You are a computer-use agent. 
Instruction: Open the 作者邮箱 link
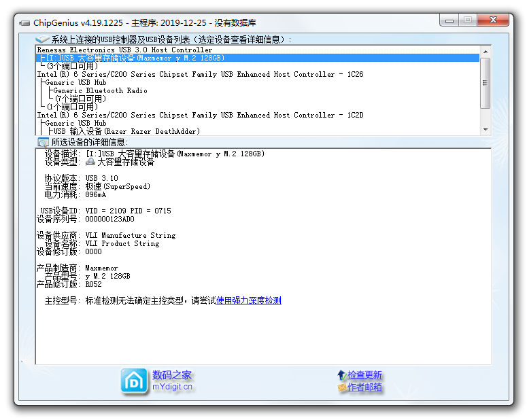tap(364, 387)
